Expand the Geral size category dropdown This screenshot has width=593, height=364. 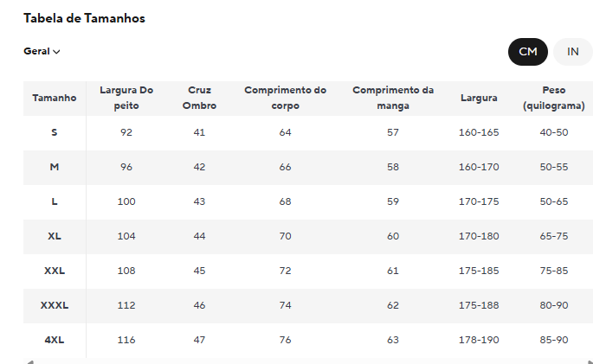tap(42, 51)
